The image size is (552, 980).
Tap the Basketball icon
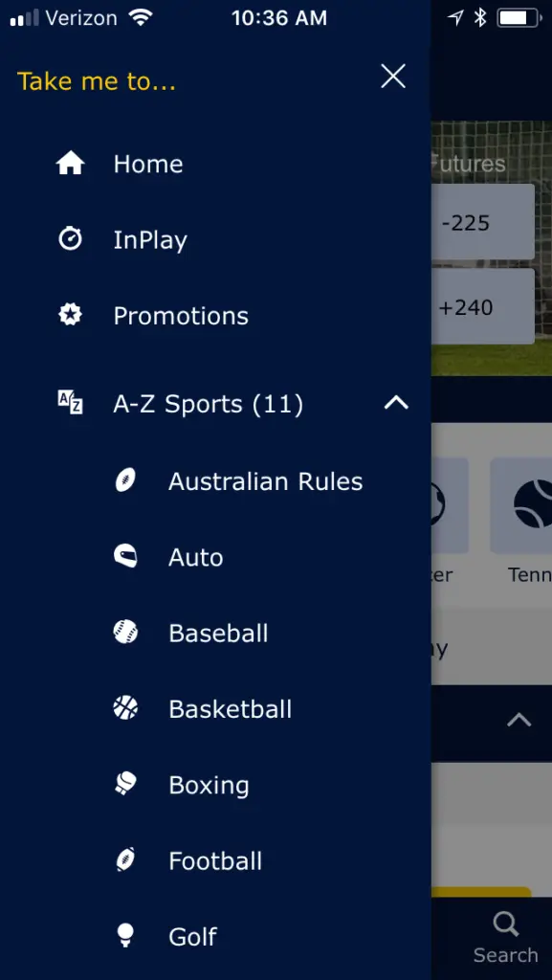pos(125,708)
